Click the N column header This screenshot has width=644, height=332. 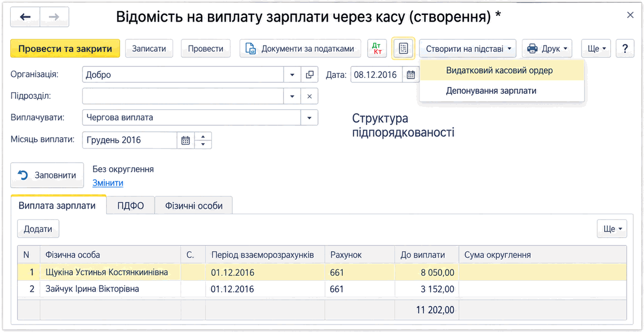[x=29, y=255]
